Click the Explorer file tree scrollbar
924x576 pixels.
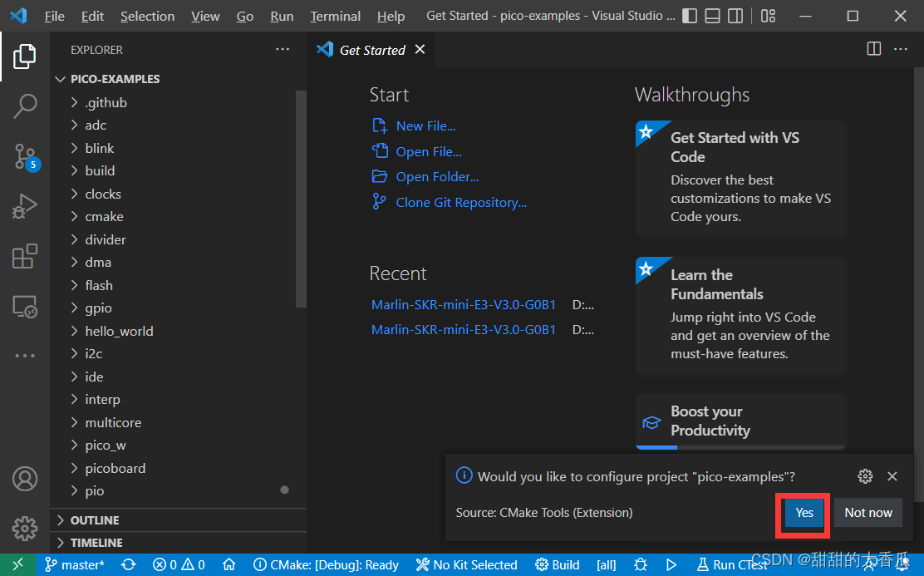[x=301, y=199]
